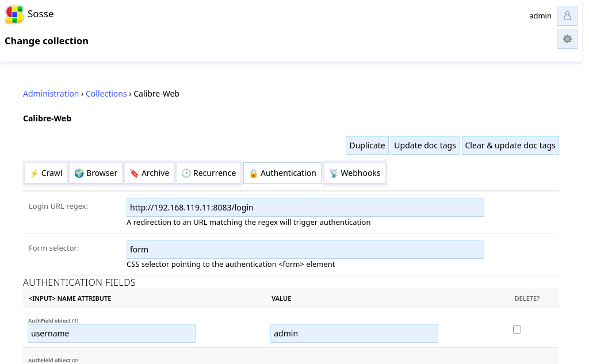Click the Sosse logo icon
Viewport: 589px width, 364px height.
click(x=14, y=14)
